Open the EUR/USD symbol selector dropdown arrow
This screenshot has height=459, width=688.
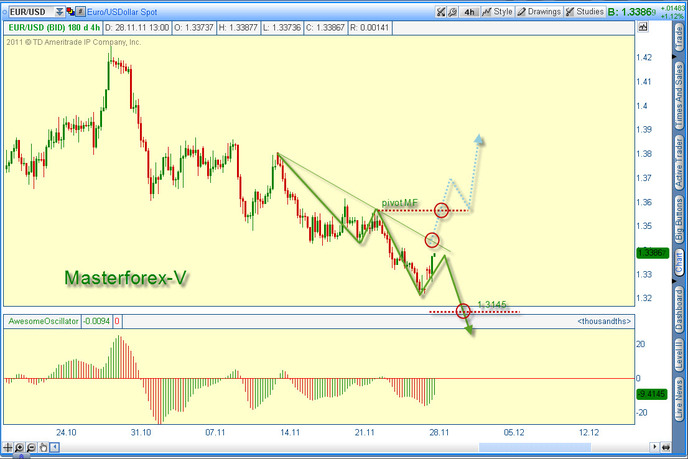tap(60, 12)
